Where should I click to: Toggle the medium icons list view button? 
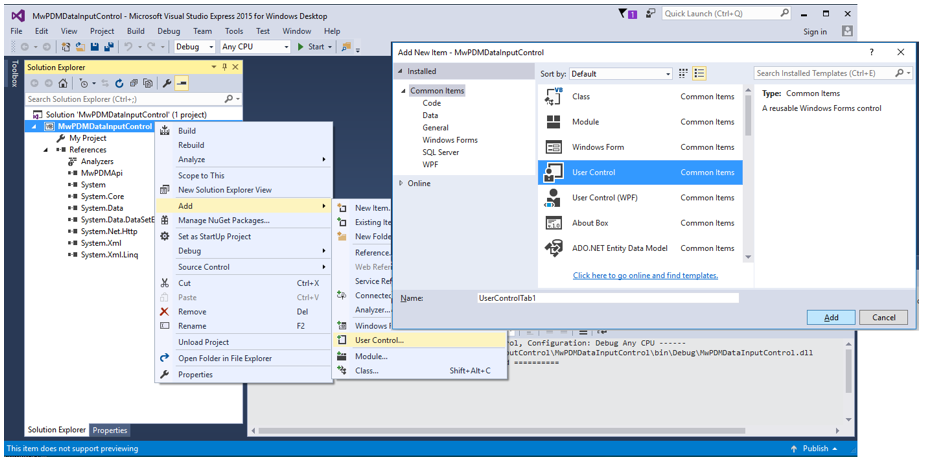tap(699, 73)
